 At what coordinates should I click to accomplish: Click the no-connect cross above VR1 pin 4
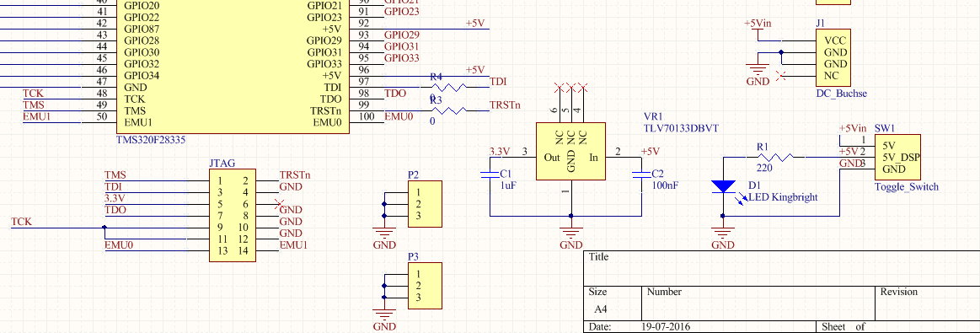[582, 87]
